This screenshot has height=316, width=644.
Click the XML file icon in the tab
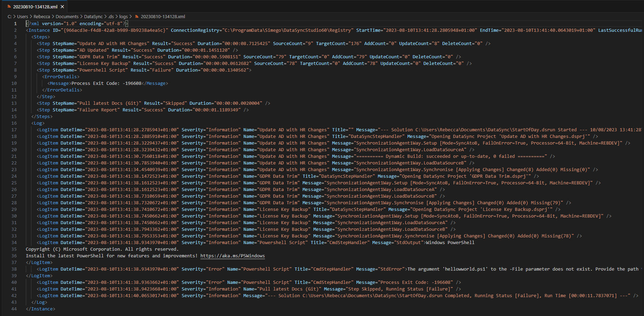9,7
